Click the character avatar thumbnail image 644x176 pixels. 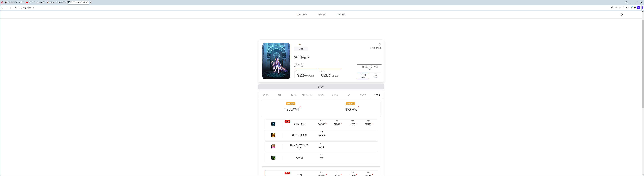pos(276,61)
